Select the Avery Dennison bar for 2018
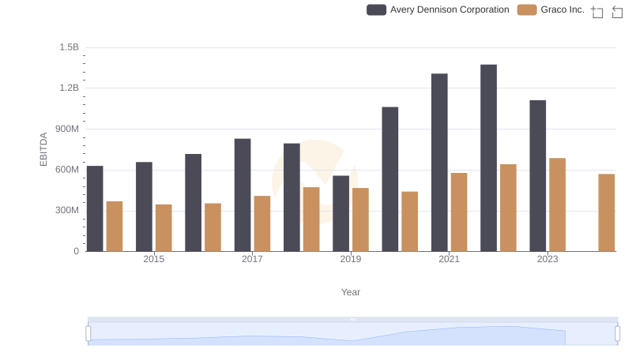The width and height of the screenshot is (632, 364). (x=292, y=197)
